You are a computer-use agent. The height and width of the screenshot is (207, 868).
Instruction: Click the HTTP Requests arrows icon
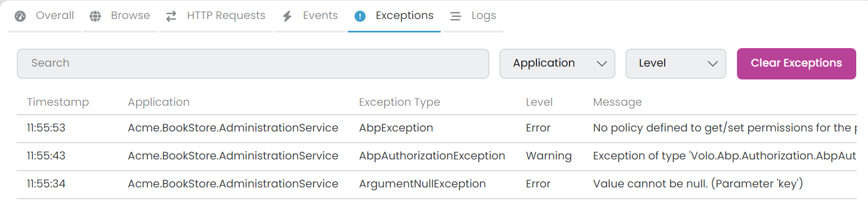point(171,16)
